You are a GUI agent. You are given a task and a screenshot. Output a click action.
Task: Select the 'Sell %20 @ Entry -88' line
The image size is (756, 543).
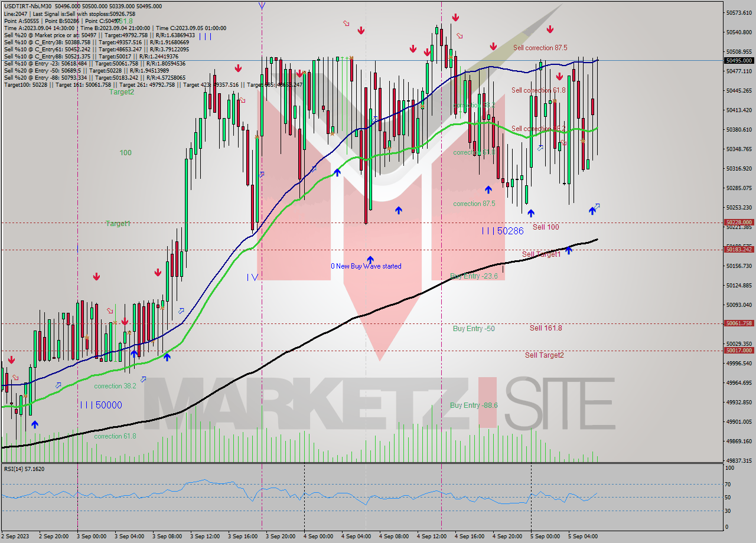94,78
